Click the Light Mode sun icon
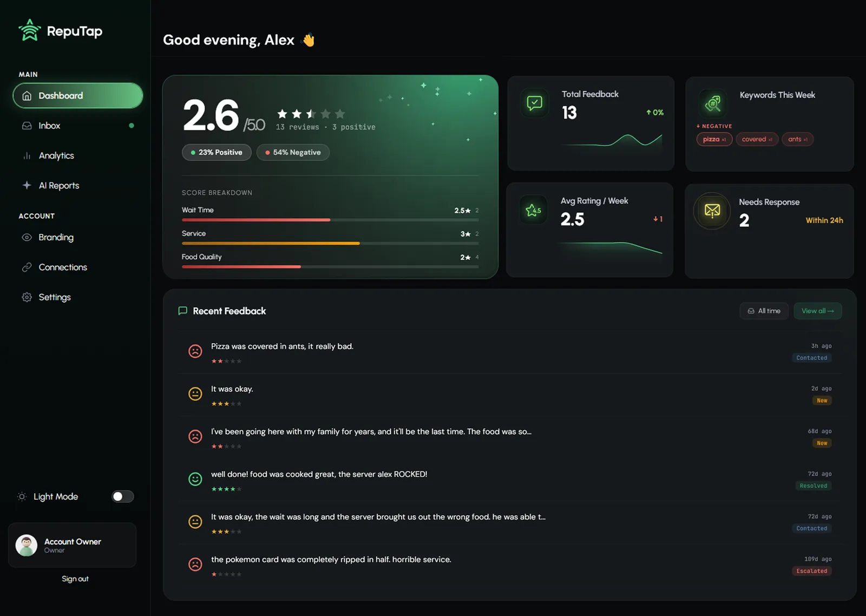 (22, 496)
